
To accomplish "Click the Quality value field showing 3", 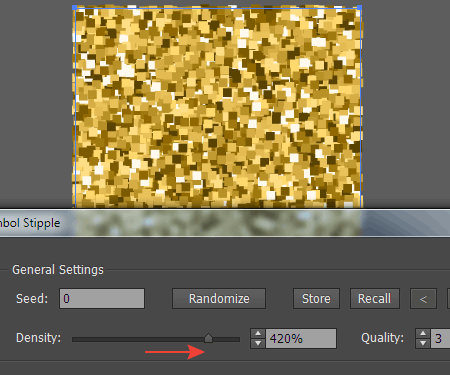I will coord(440,339).
